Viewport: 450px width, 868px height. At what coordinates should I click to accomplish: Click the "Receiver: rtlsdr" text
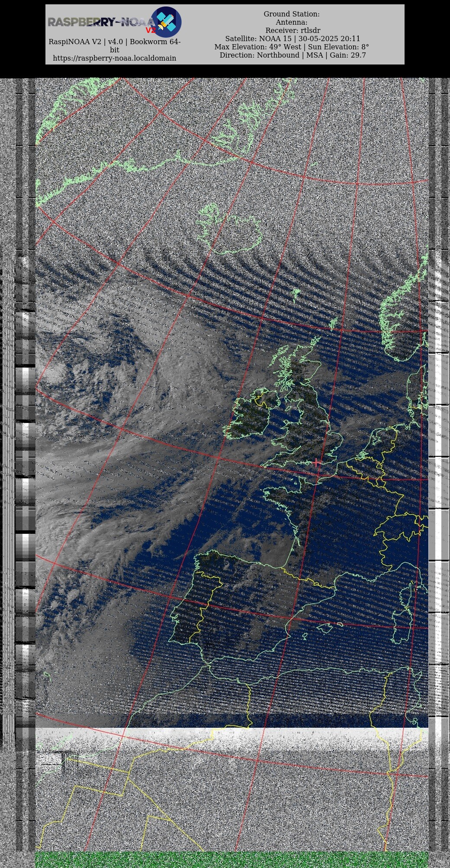293,30
